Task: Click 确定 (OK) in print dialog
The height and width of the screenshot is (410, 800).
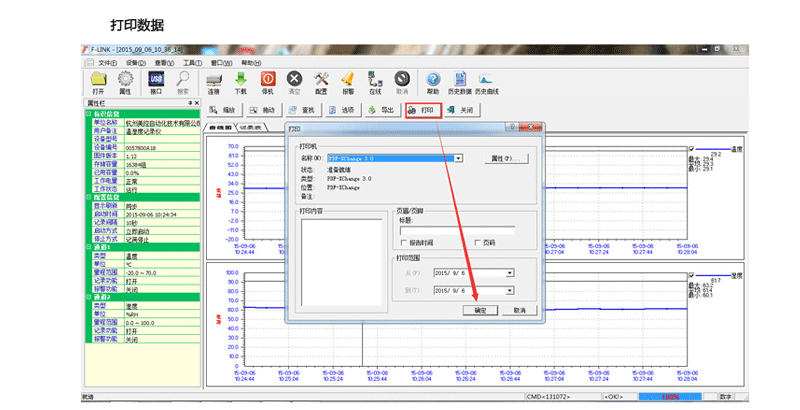Action: (480, 310)
